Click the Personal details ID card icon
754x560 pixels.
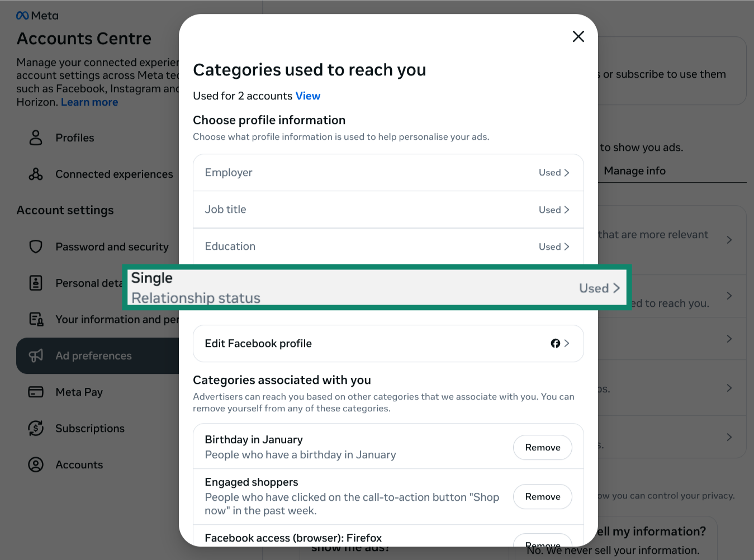(36, 283)
